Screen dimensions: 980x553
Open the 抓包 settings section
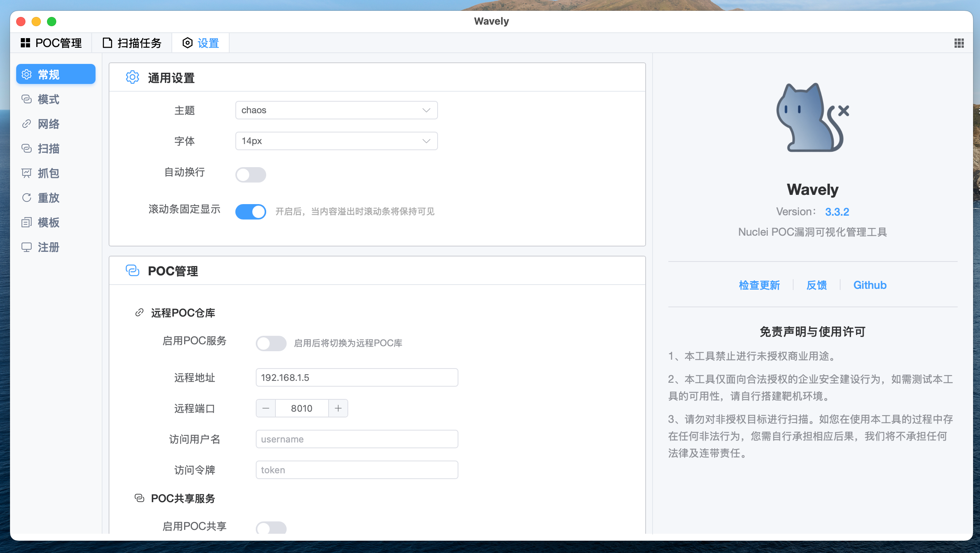tap(56, 173)
